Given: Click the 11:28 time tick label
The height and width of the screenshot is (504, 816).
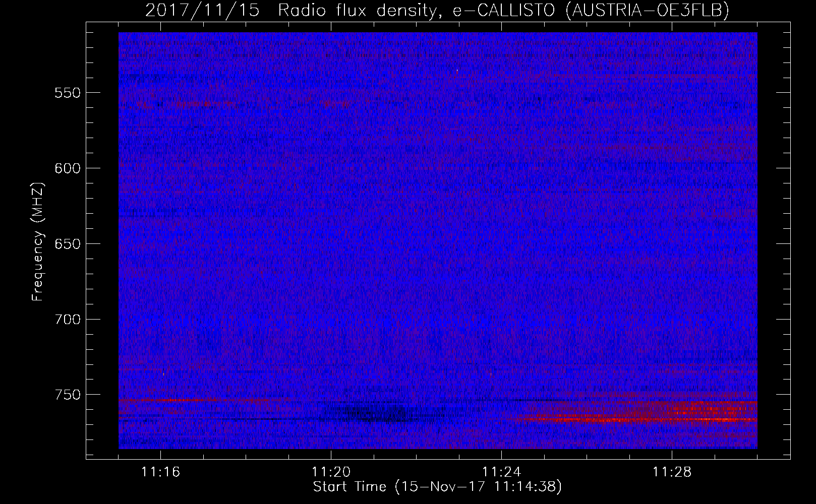Looking at the screenshot, I should pyautogui.click(x=672, y=472).
